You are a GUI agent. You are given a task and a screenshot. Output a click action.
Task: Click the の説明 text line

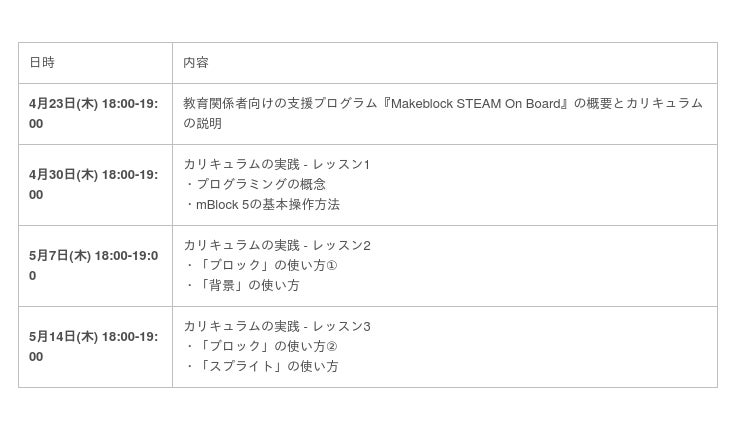click(202, 123)
